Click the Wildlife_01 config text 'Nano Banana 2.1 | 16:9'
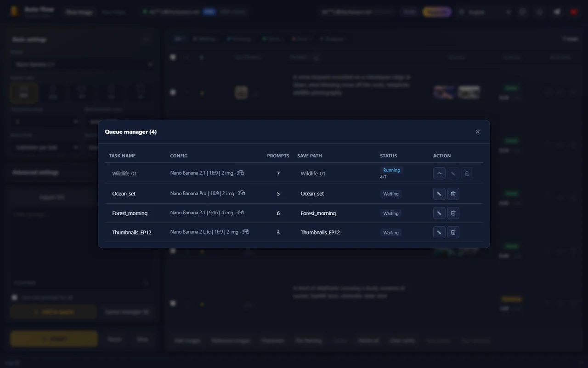The height and width of the screenshot is (368, 588). 194,173
